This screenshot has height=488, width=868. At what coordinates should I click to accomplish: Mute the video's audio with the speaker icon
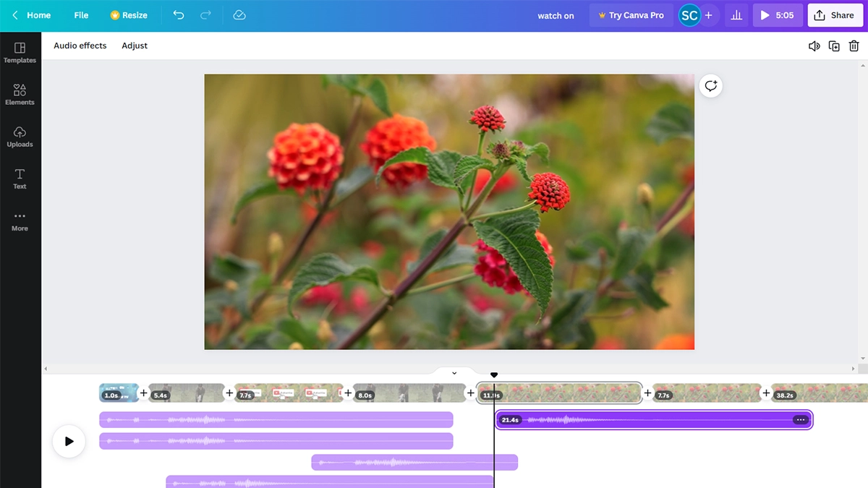[814, 46]
